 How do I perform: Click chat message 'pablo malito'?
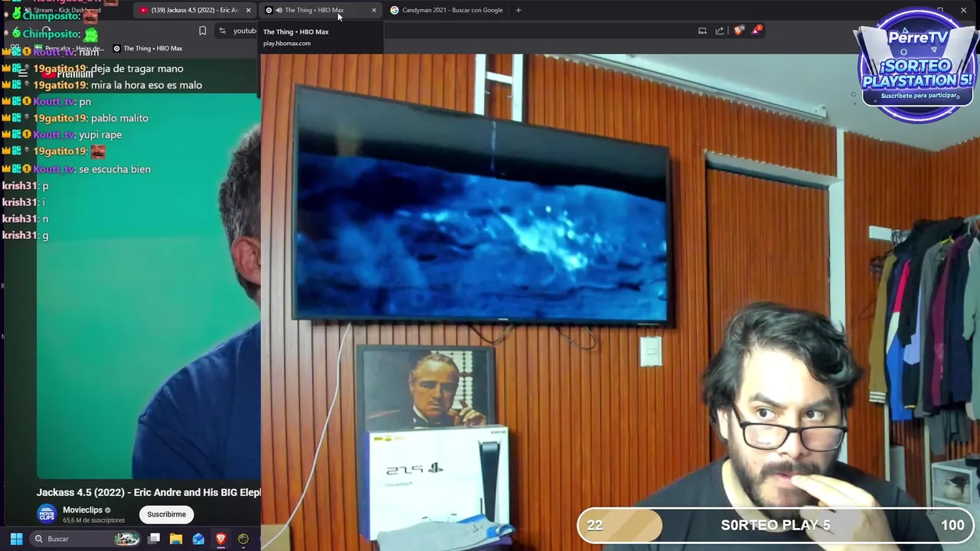pos(119,118)
